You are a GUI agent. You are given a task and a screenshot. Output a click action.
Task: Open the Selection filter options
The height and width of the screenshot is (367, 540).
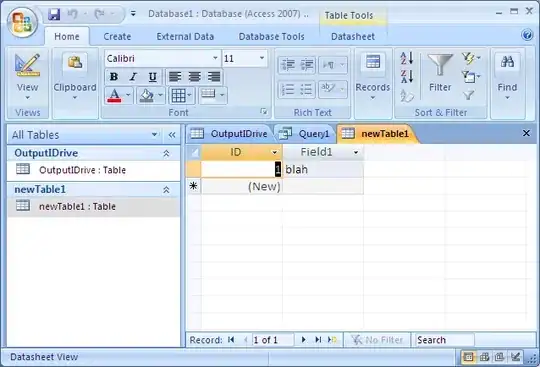pyautogui.click(x=471, y=59)
